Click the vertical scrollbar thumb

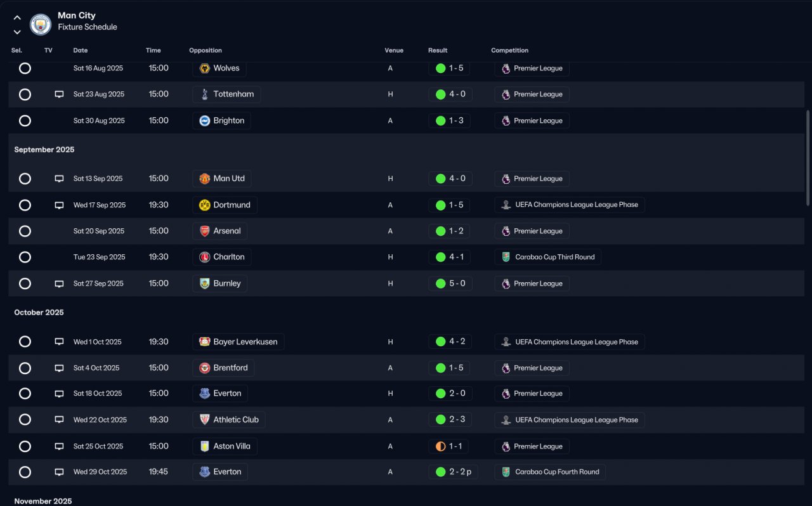(x=808, y=157)
